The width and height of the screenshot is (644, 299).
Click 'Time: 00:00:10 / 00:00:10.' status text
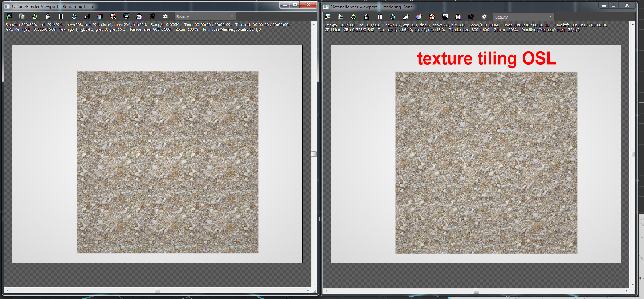(526, 25)
